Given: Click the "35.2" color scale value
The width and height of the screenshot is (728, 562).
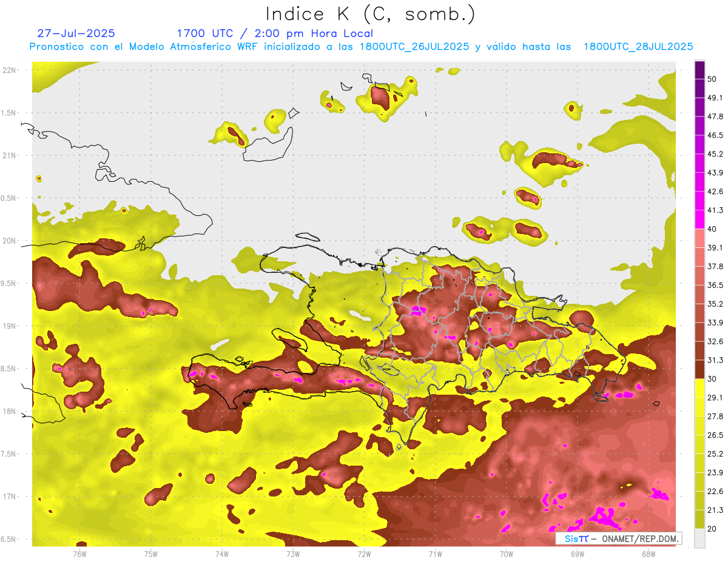Looking at the screenshot, I should [715, 304].
